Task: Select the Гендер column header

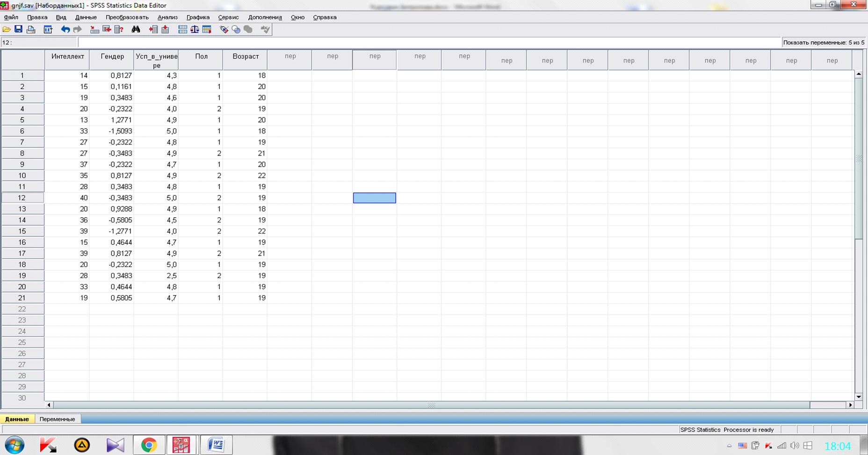Action: pos(112,60)
